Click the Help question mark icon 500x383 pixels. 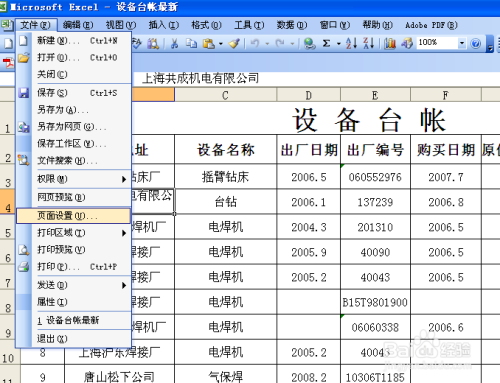tap(475, 43)
